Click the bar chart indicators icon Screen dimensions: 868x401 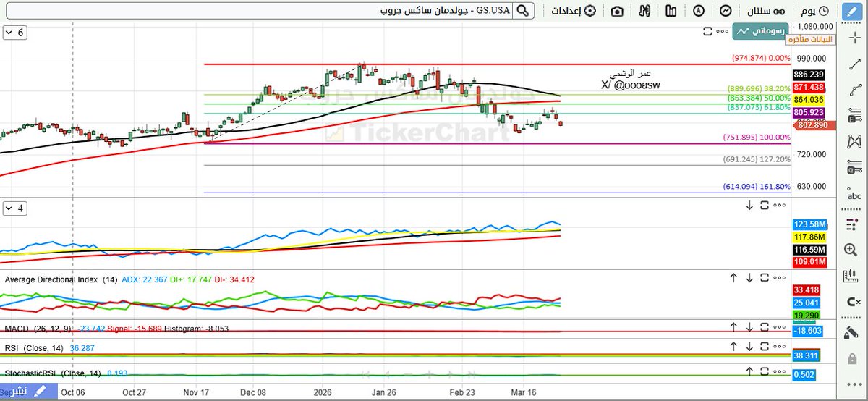tap(672, 11)
